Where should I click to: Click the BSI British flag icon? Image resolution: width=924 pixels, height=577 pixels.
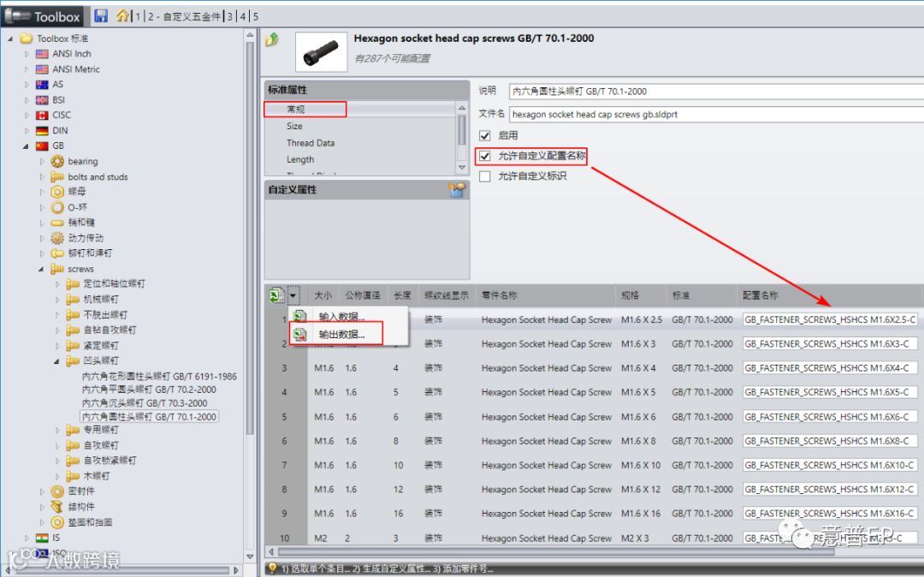click(42, 99)
